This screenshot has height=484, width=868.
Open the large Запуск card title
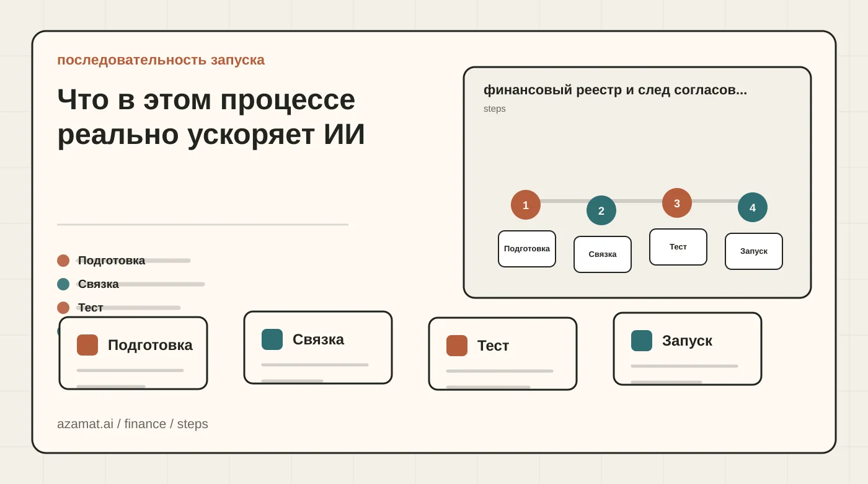coord(687,341)
